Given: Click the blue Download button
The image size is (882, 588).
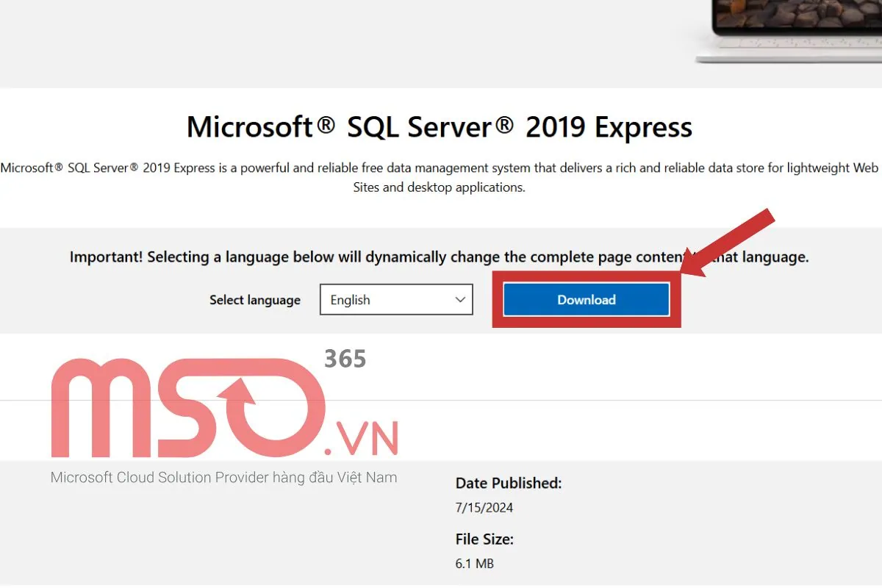Looking at the screenshot, I should 586,299.
